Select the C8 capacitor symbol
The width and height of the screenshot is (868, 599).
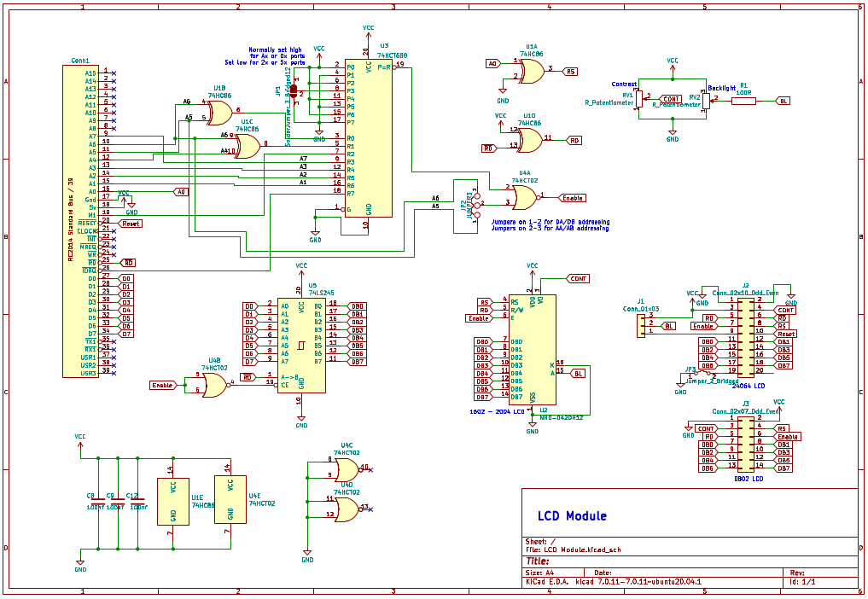coord(98,502)
